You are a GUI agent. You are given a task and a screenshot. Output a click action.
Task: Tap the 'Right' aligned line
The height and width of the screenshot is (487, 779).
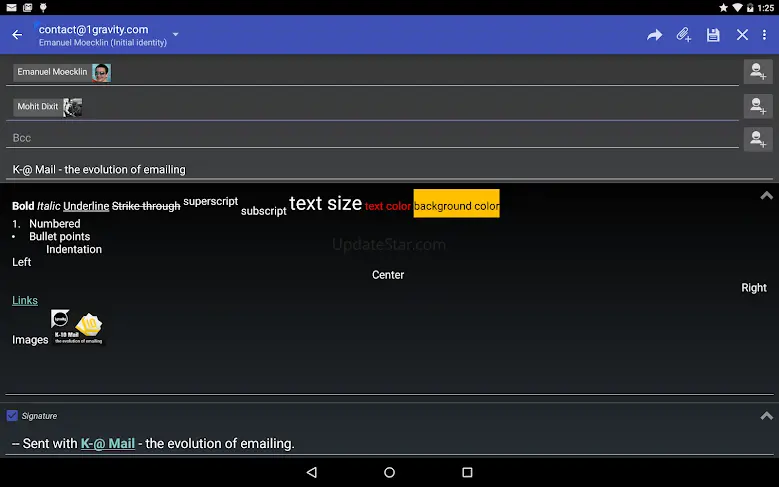tap(754, 288)
